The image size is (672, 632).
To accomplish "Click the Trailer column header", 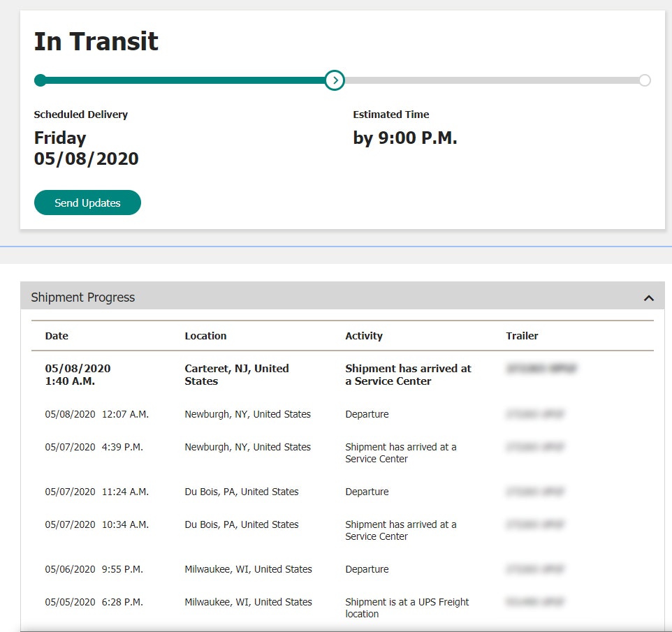I will [522, 336].
